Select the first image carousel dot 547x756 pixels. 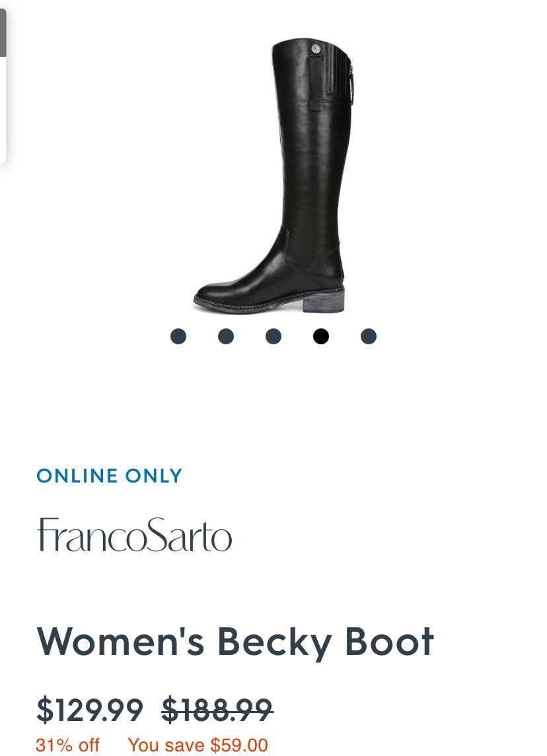point(178,336)
